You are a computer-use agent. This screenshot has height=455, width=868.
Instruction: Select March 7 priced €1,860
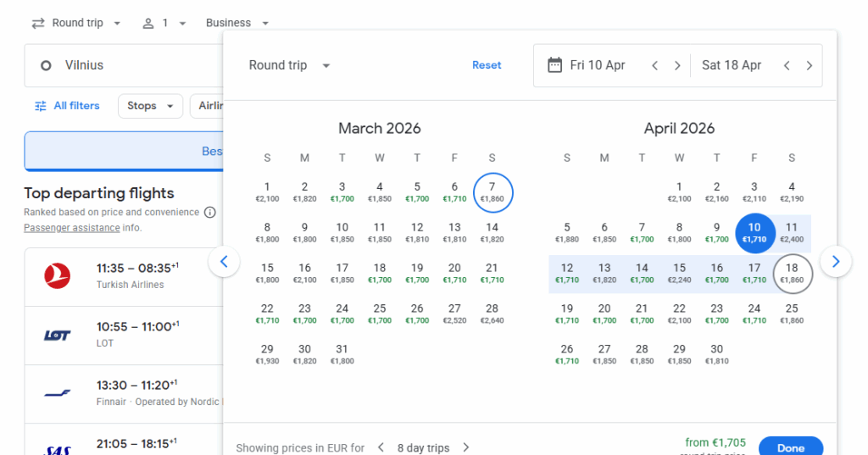coord(492,192)
